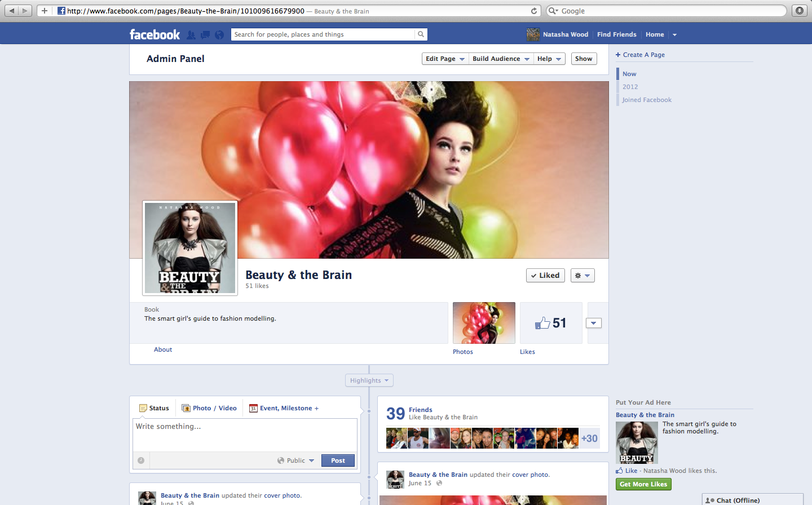Click the Photo / Video icon
This screenshot has width=812, height=505.
[186, 408]
